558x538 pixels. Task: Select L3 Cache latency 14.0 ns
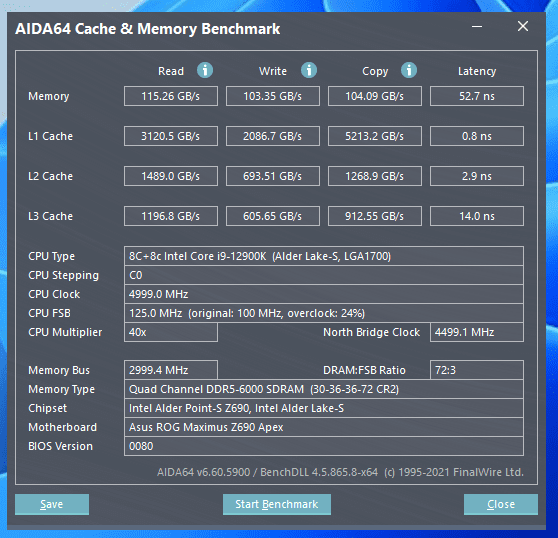(x=477, y=216)
